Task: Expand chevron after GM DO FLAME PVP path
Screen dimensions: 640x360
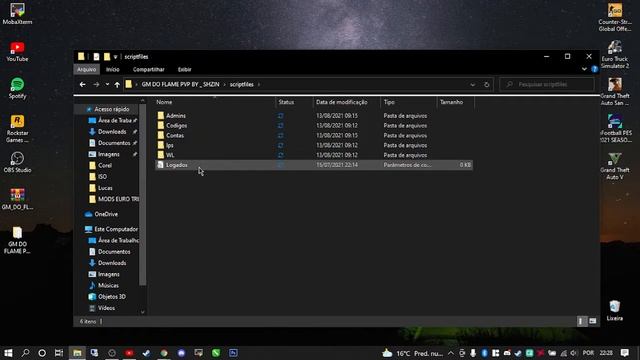Action: pos(224,84)
